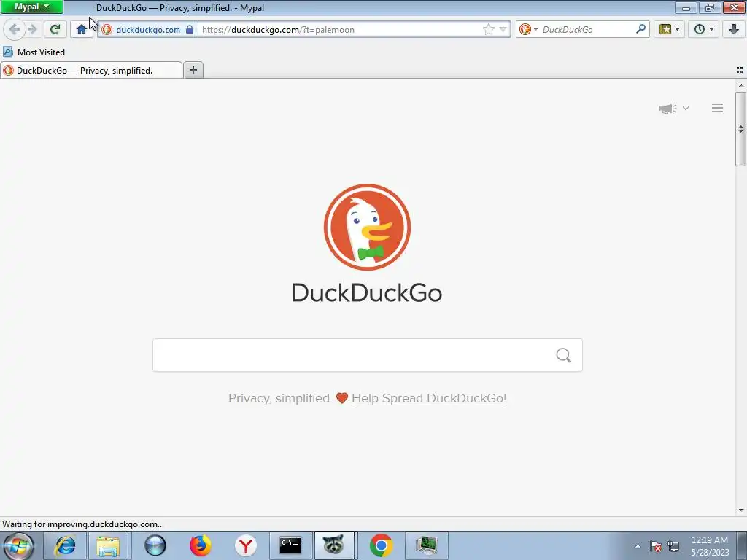Click the magnifier in the toolbar search box
Image resolution: width=747 pixels, height=560 pixels.
pos(640,29)
